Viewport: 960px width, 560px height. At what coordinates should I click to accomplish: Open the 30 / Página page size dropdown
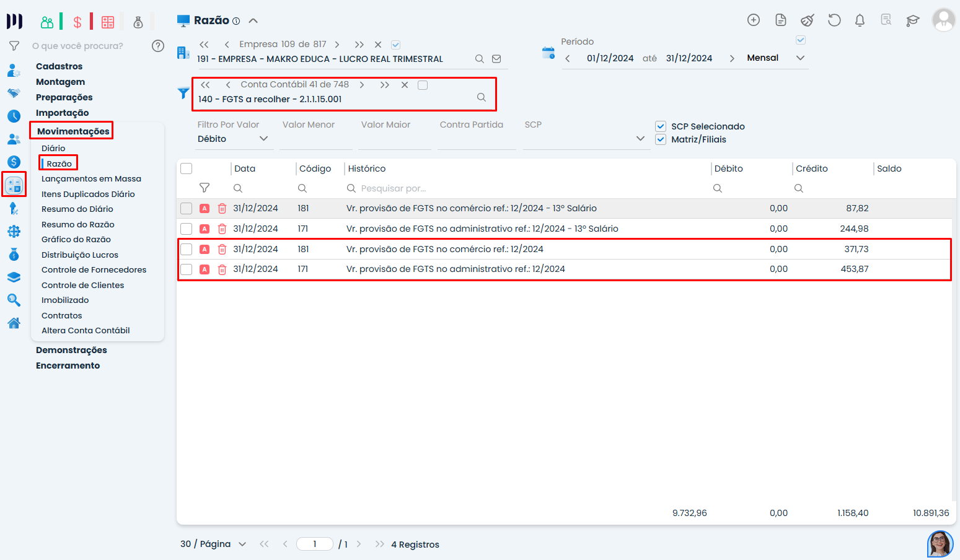[213, 544]
